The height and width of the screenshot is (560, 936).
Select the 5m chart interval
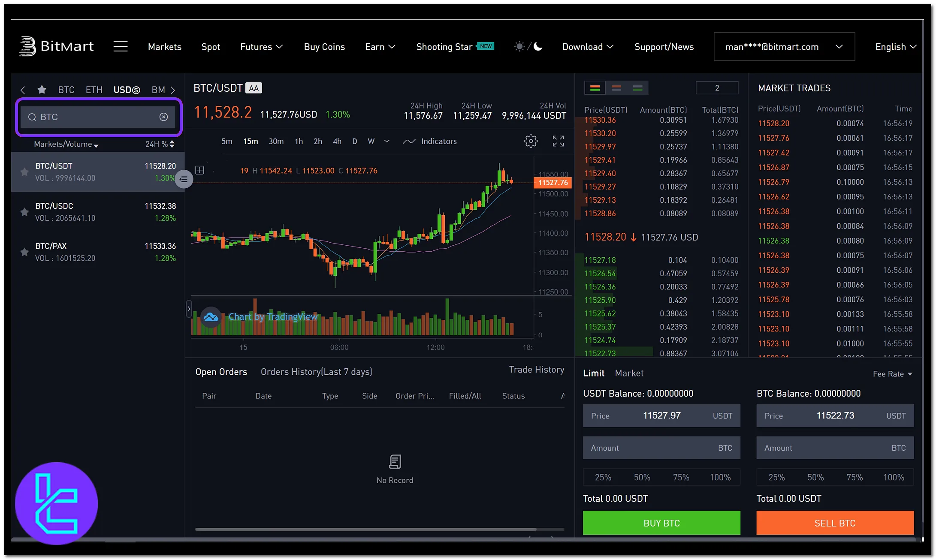[x=226, y=141]
